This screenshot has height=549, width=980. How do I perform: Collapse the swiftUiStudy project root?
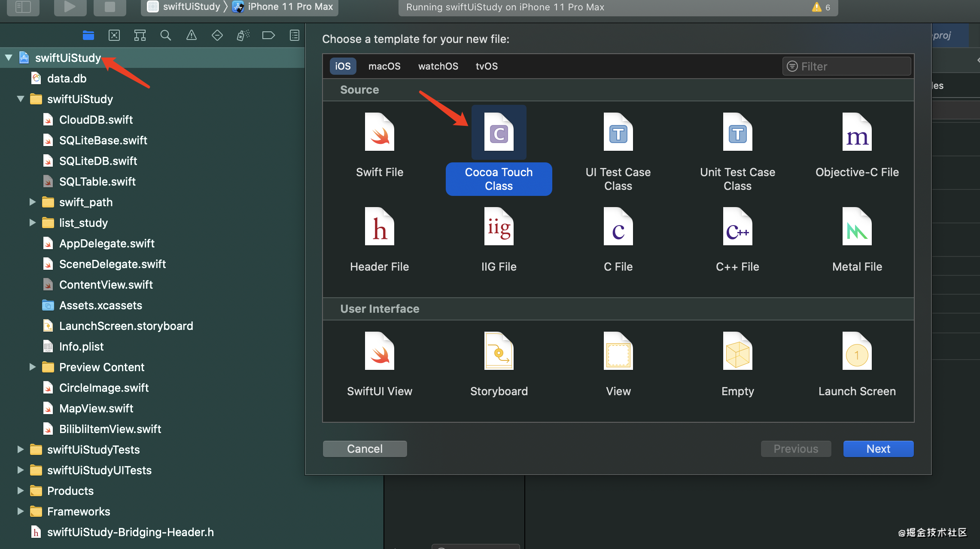(9, 58)
